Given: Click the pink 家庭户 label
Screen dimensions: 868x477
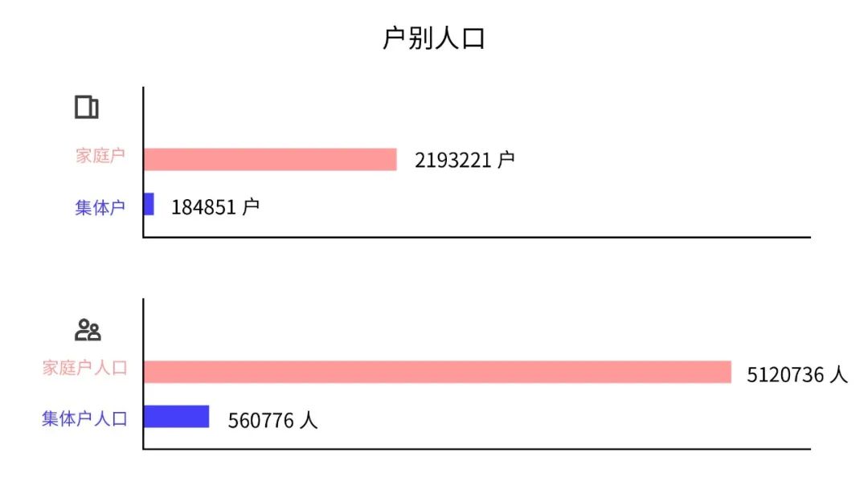Looking at the screenshot, I should pyautogui.click(x=100, y=156).
